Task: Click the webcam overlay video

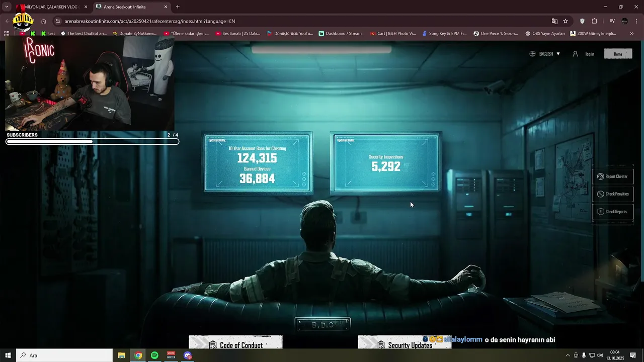Action: [90, 84]
